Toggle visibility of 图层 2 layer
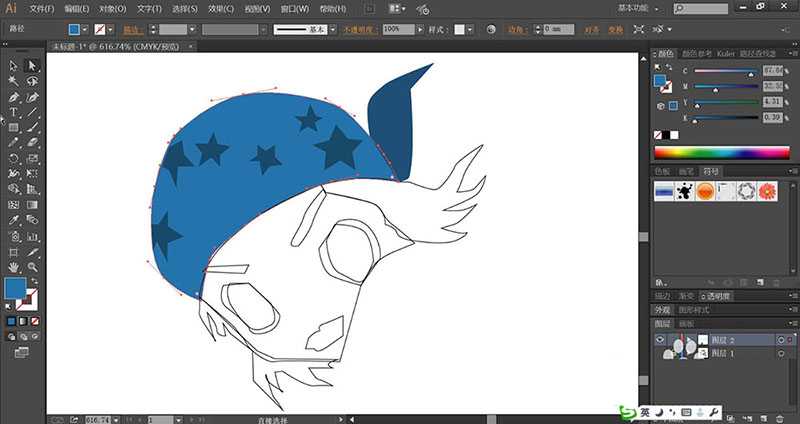Screen dimensions: 800x424 click(x=659, y=340)
